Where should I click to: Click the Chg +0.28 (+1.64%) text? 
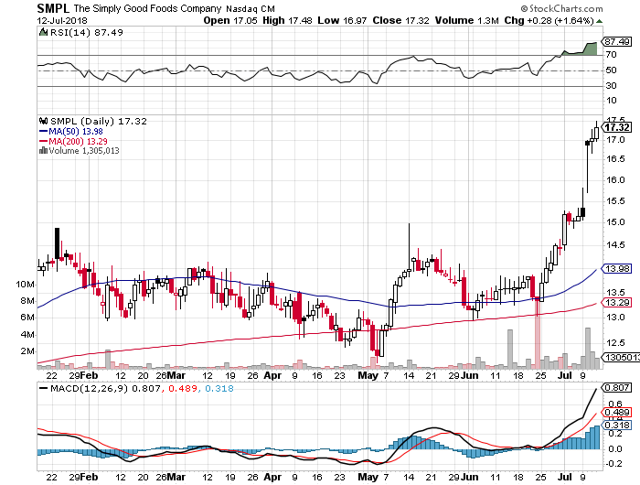pyautogui.click(x=549, y=20)
